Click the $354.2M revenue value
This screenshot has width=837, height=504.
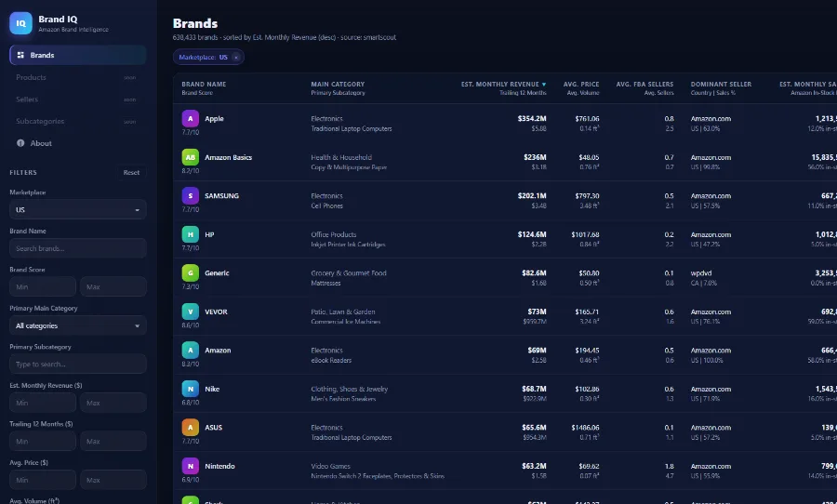coord(532,118)
